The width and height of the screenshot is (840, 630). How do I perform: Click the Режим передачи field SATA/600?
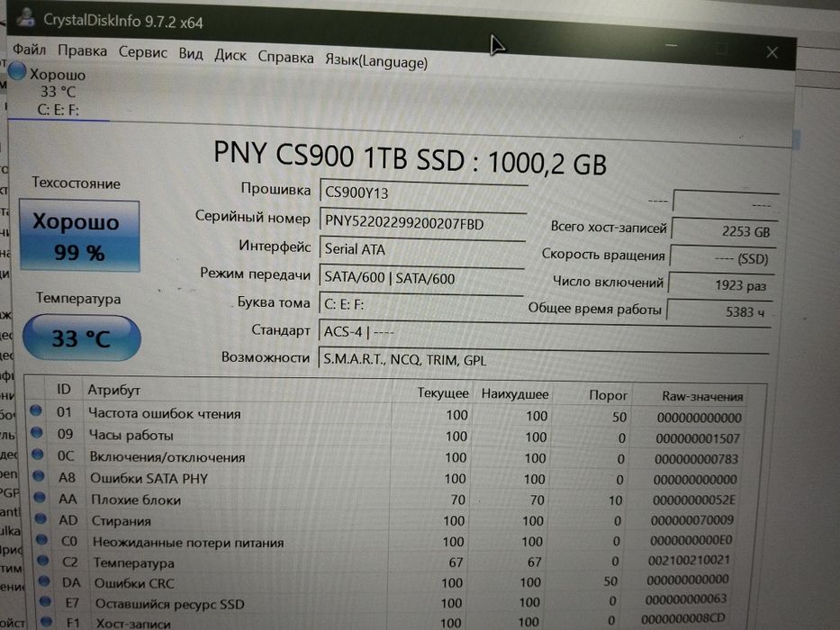tap(421, 279)
